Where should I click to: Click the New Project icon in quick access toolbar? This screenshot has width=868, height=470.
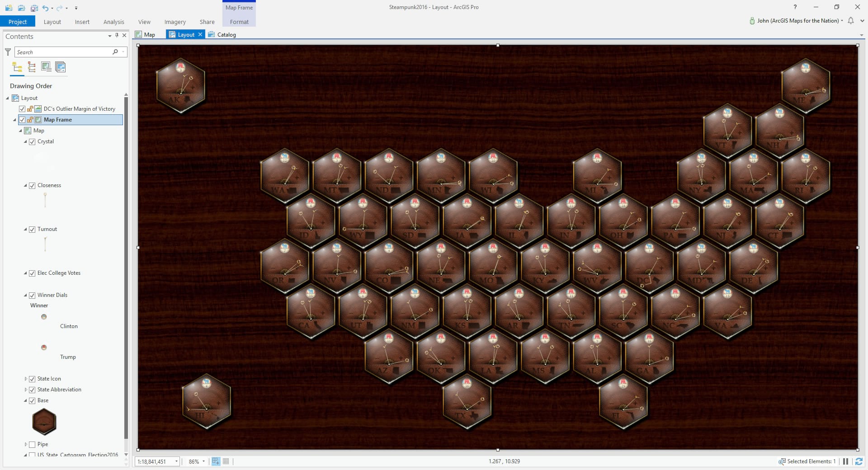pos(9,8)
